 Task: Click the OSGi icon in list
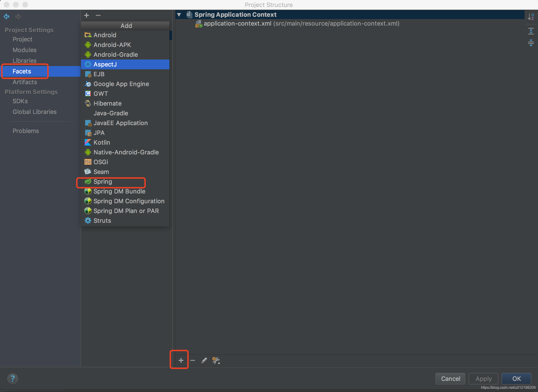88,162
